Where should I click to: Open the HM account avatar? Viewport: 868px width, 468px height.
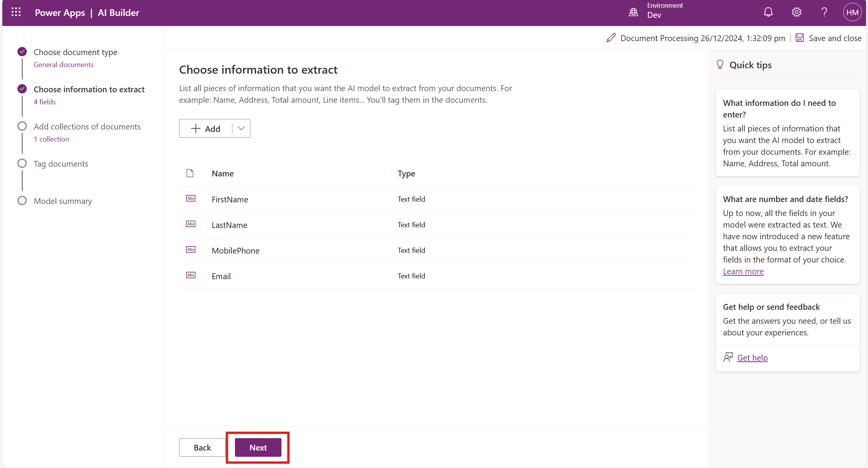(852, 12)
